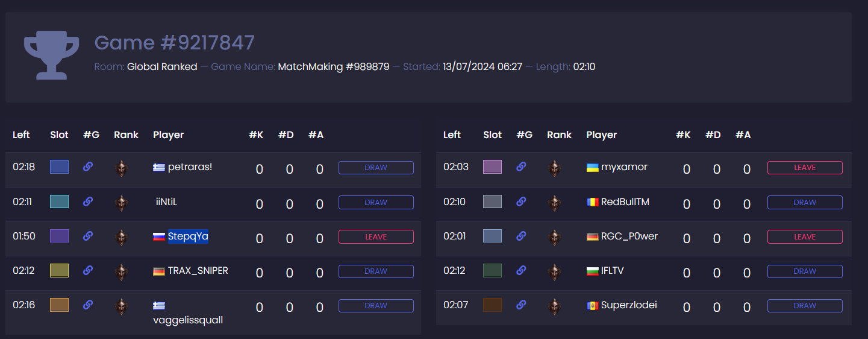
Task: Click the purple slot color for myxamor
Action: (x=492, y=167)
